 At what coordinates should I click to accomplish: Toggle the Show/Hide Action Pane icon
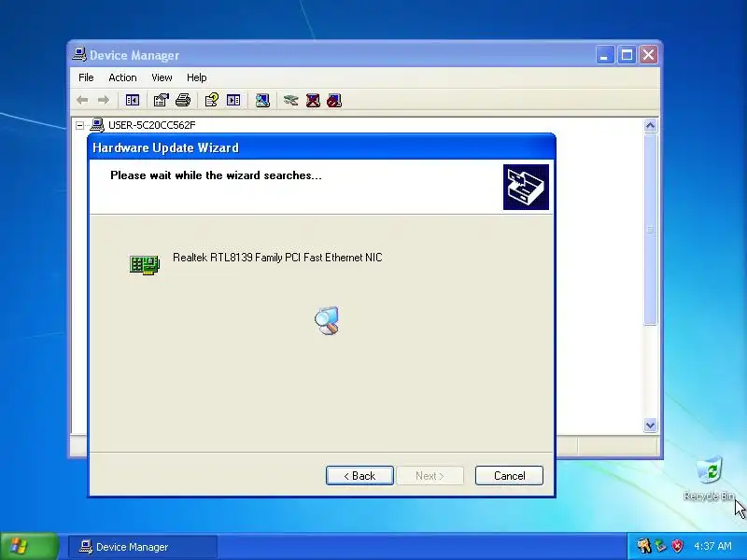[233, 100]
